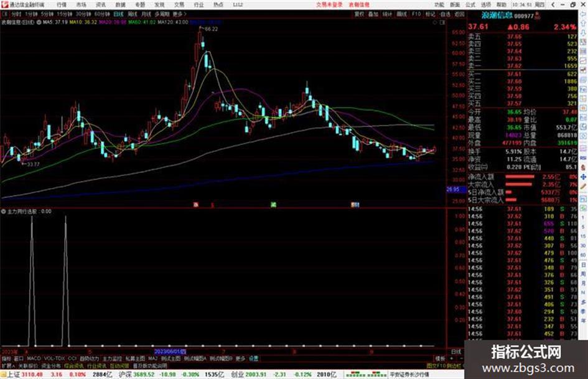Open the 关联报价 tab
The height and width of the screenshot is (379, 588).
tap(28, 365)
